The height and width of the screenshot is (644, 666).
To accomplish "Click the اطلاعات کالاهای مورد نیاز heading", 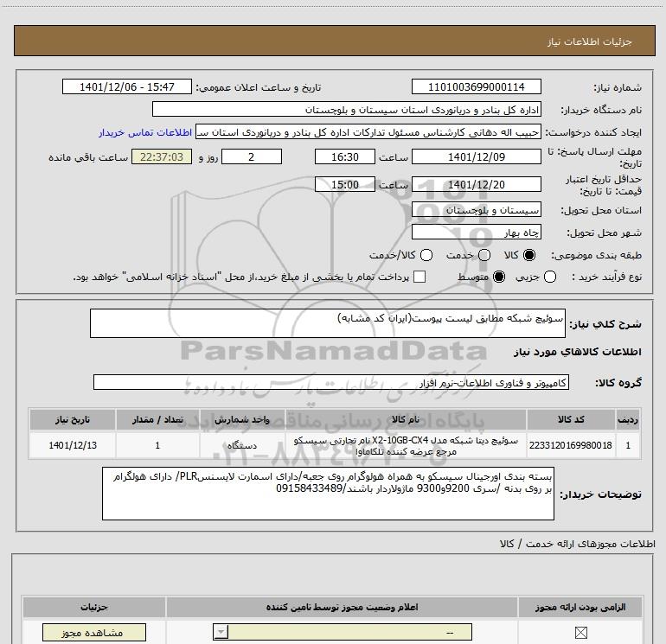I will coord(578,352).
